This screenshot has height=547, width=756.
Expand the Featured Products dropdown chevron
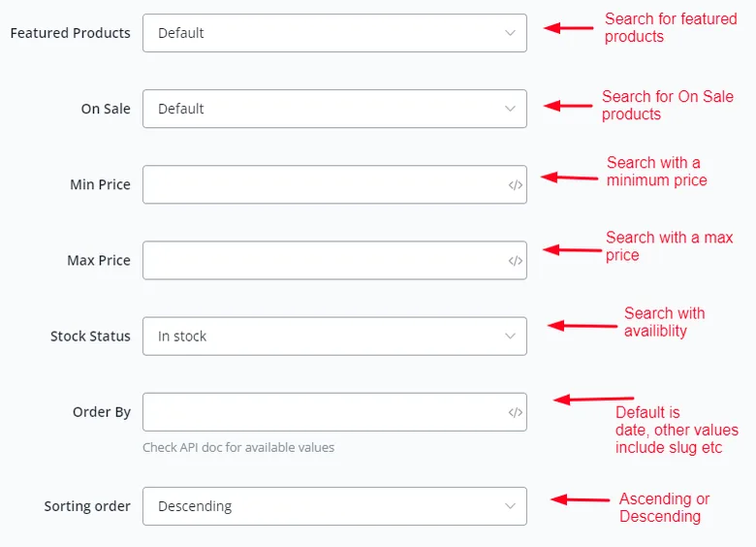pos(510,33)
